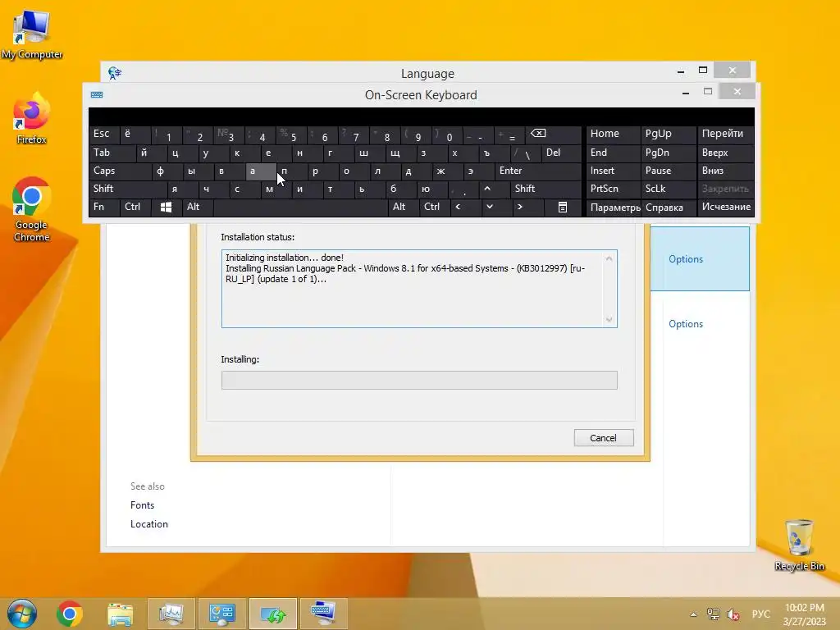Launch Firefox from the desktop
This screenshot has width=840, height=630.
click(32, 119)
